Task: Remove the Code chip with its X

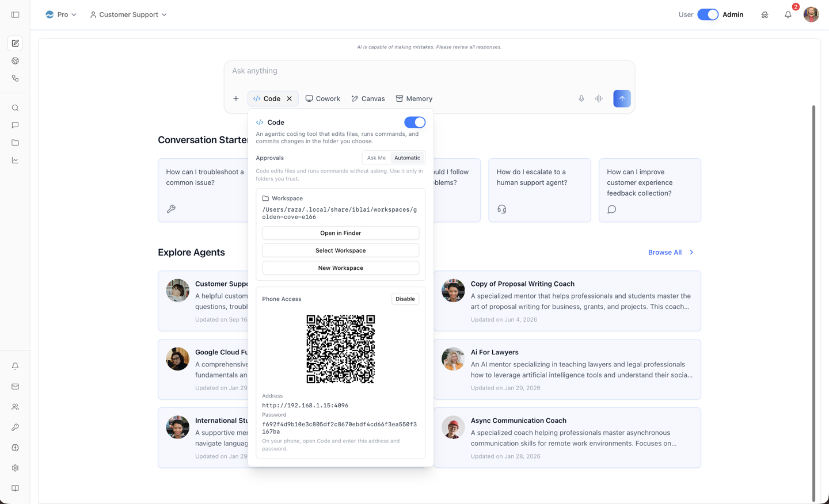Action: coord(290,98)
